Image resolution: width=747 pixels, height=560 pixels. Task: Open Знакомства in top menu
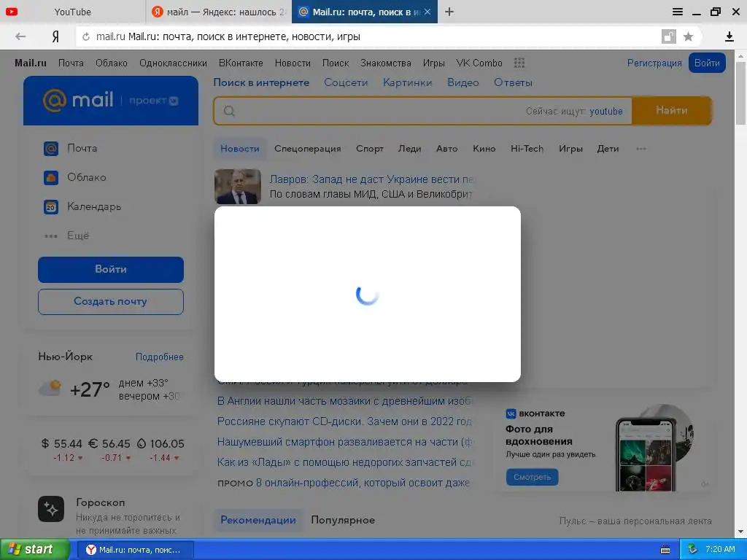pos(385,63)
